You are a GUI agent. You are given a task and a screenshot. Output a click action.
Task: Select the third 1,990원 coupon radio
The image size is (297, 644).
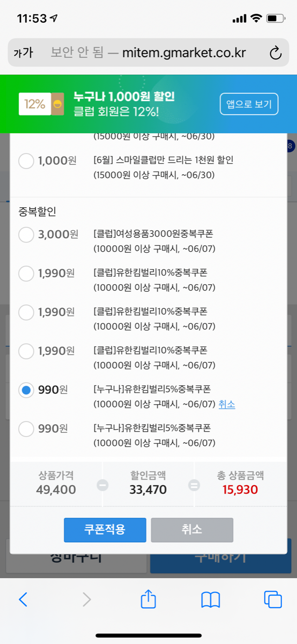[26, 351]
